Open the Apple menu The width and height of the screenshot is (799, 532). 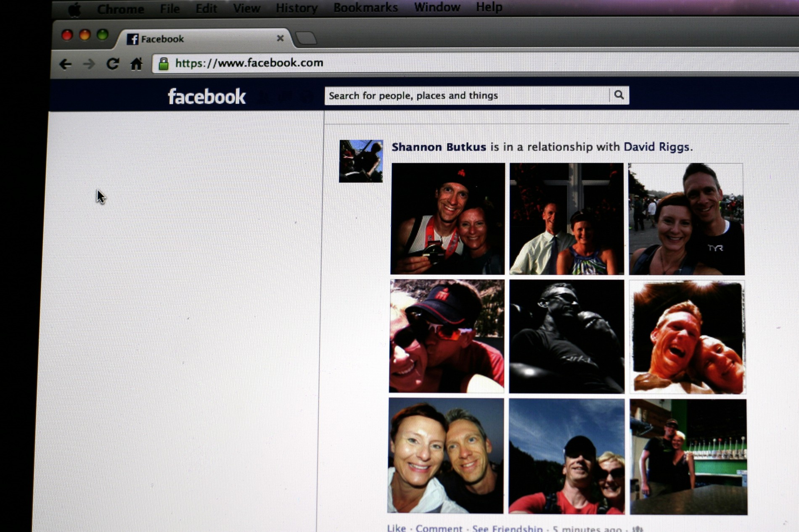pyautogui.click(x=74, y=9)
